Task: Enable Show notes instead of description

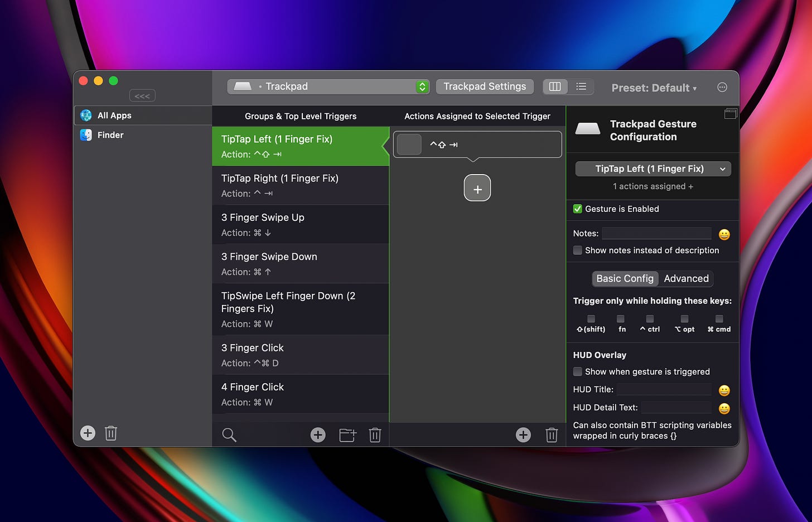Action: pyautogui.click(x=578, y=250)
